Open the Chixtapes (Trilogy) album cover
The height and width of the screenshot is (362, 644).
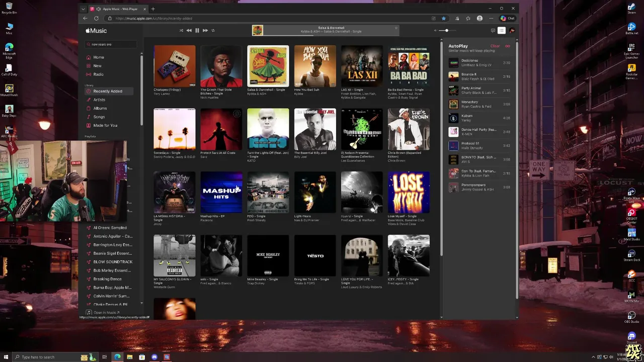tap(175, 66)
